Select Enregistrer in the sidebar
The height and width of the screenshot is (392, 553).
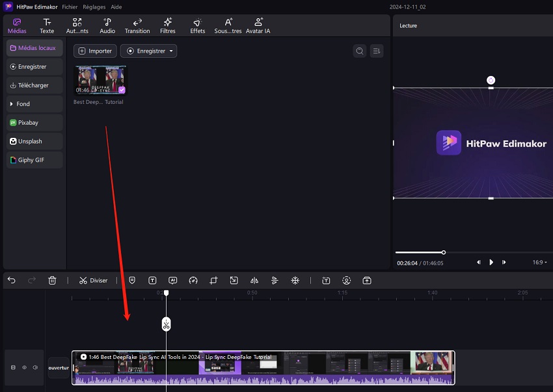tap(34, 66)
